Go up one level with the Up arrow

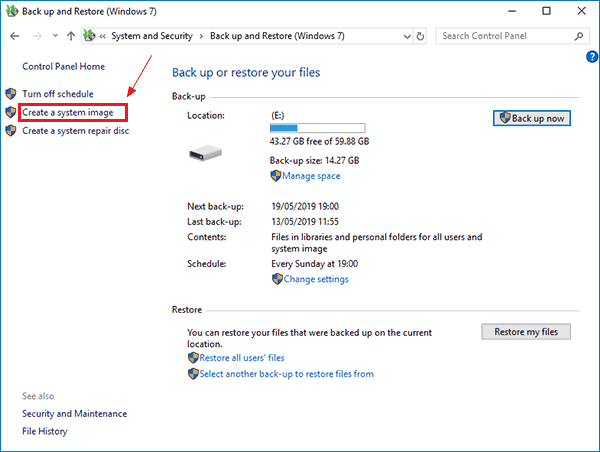(71, 36)
